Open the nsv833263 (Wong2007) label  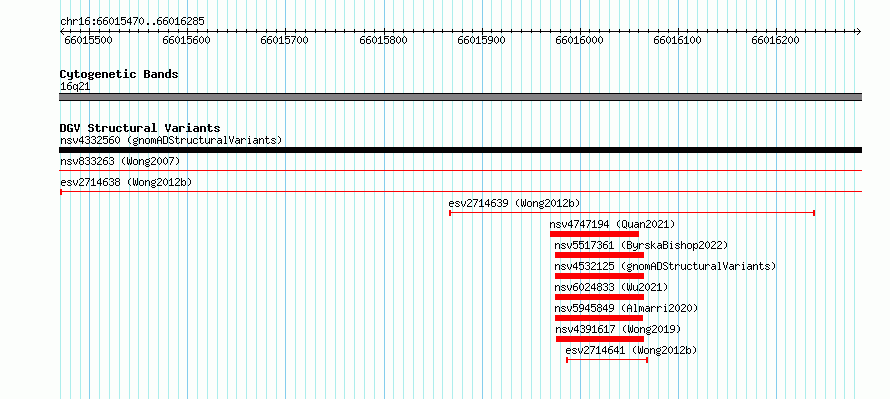pos(120,162)
